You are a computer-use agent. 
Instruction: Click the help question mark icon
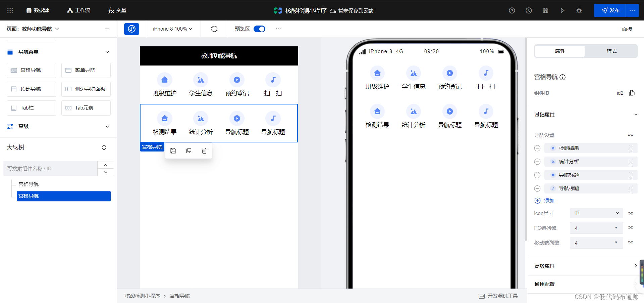[x=512, y=10]
